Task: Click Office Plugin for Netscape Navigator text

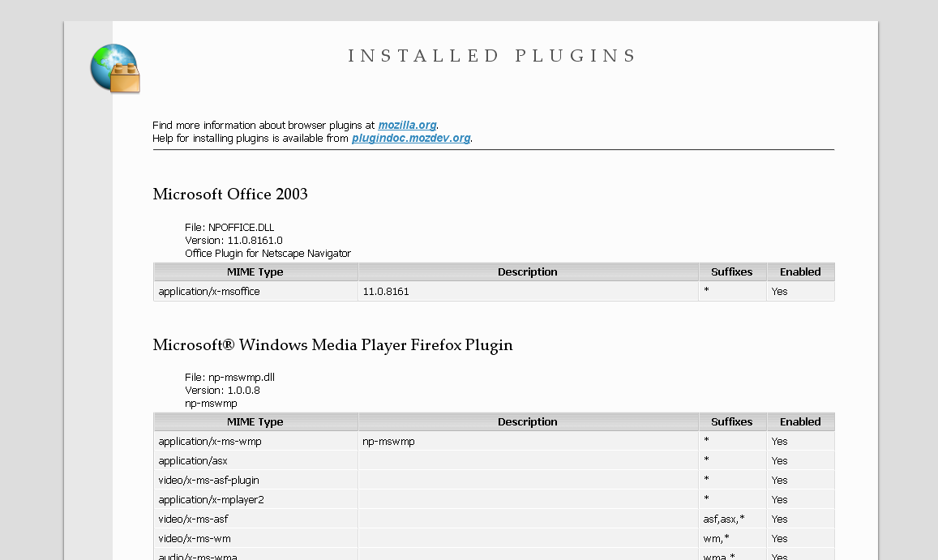Action: [x=268, y=254]
